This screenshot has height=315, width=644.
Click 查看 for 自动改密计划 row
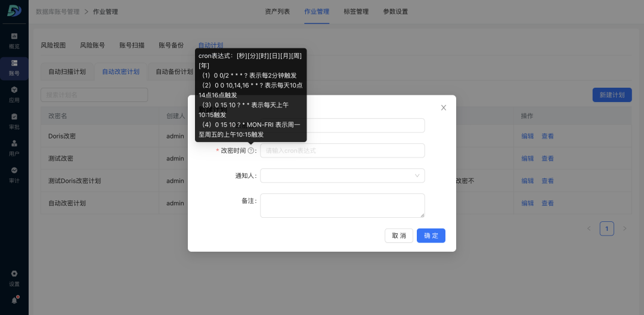[x=547, y=203]
